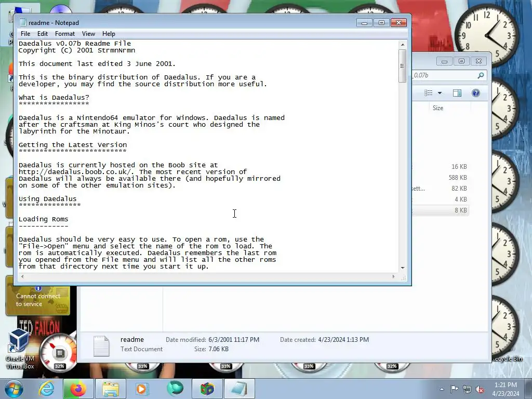Image resolution: width=532 pixels, height=399 pixels.
Task: Click the network tray icon
Action: [467, 389]
